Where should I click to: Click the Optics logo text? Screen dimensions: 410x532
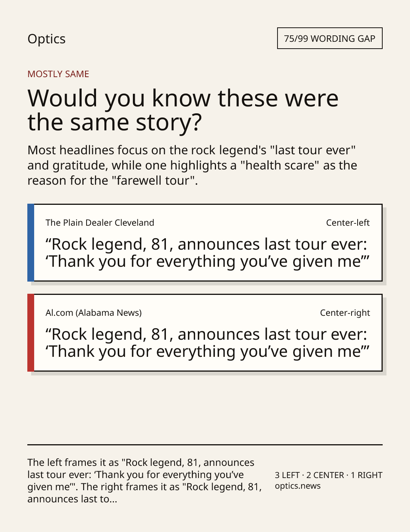coord(46,39)
